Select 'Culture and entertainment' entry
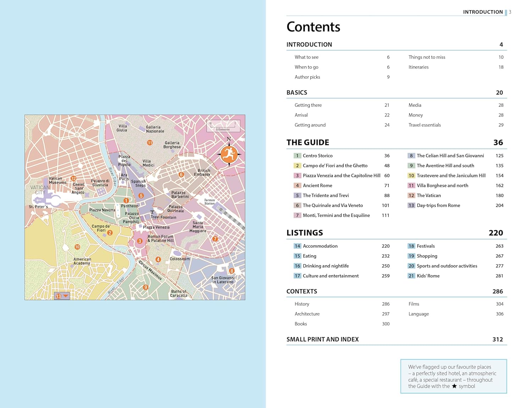The image size is (532, 408). coord(331,276)
